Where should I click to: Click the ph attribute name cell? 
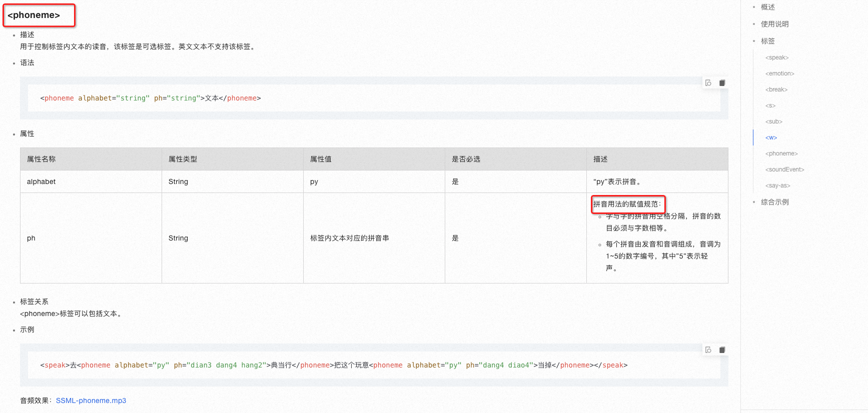91,238
